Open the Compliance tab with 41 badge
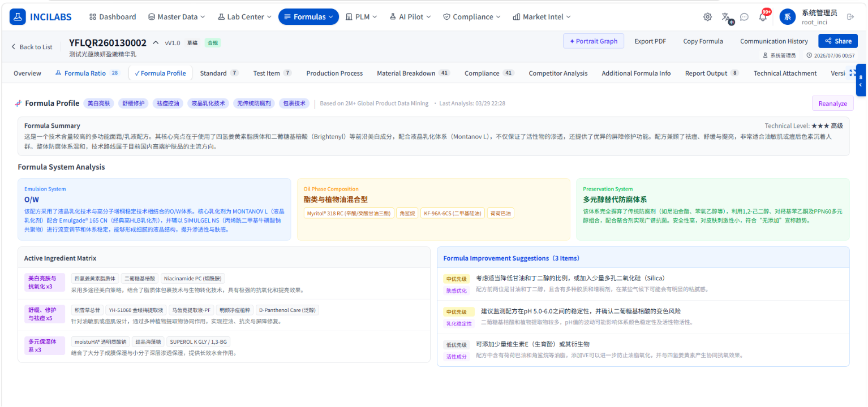 point(489,73)
